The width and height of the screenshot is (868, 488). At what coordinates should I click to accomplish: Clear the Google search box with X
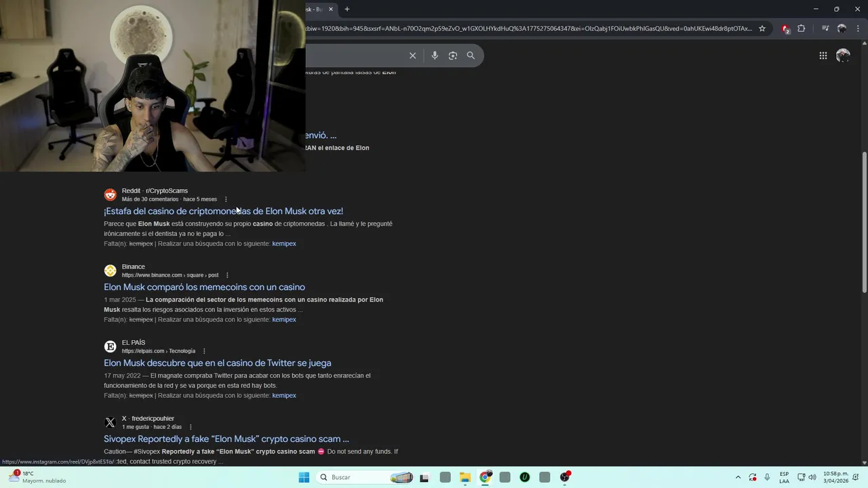412,56
